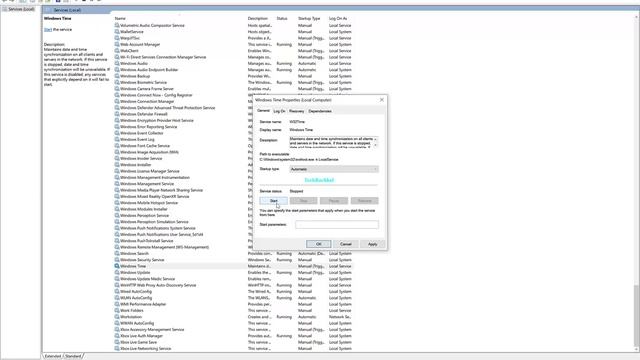The height and width of the screenshot is (360, 640).
Task: Click the Web Account Manager service icon
Action: point(117,44)
